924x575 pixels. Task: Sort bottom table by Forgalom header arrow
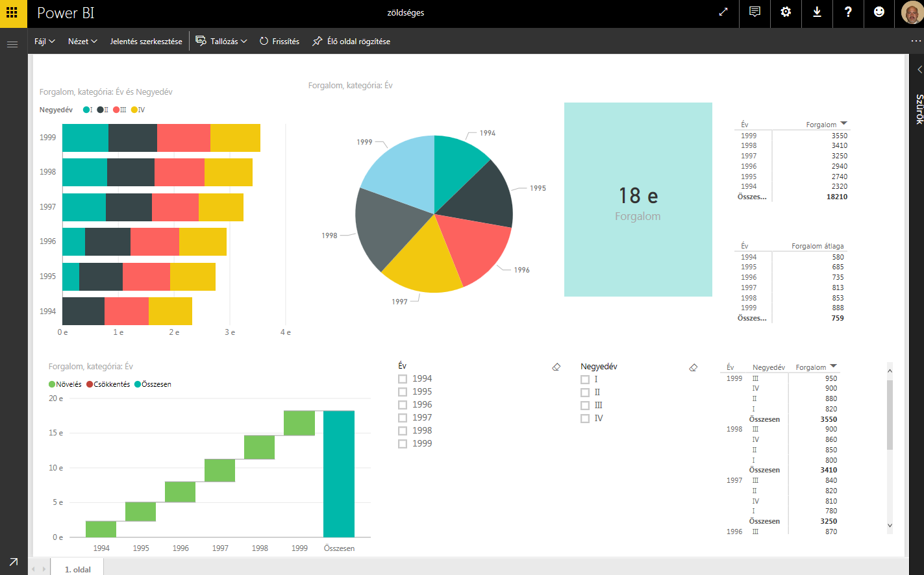tap(833, 366)
